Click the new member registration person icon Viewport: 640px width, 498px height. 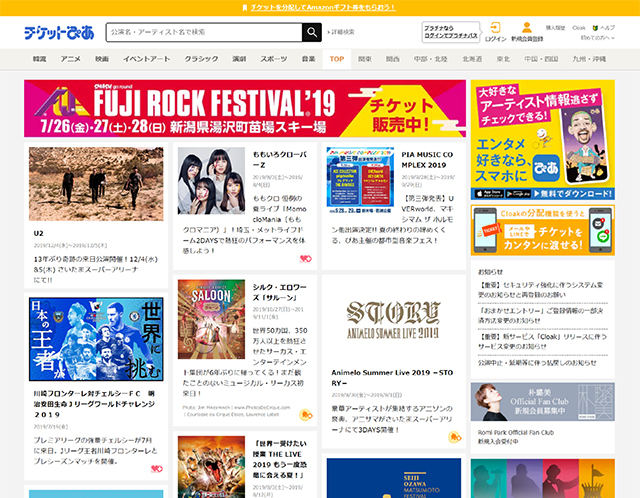(x=527, y=27)
